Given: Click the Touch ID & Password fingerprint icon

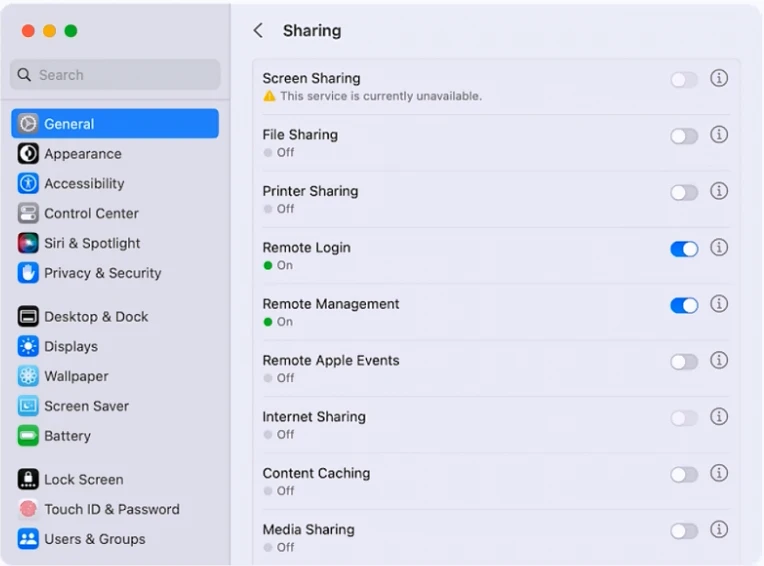Looking at the screenshot, I should tap(28, 509).
